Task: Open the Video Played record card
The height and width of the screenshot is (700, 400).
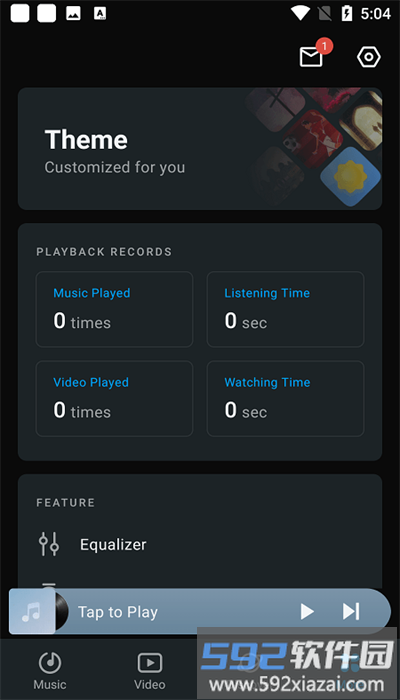Action: pyautogui.click(x=114, y=398)
